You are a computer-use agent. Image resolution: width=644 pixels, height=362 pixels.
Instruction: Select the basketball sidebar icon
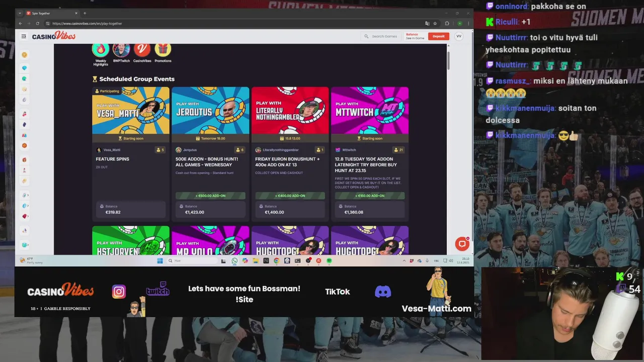tap(24, 146)
